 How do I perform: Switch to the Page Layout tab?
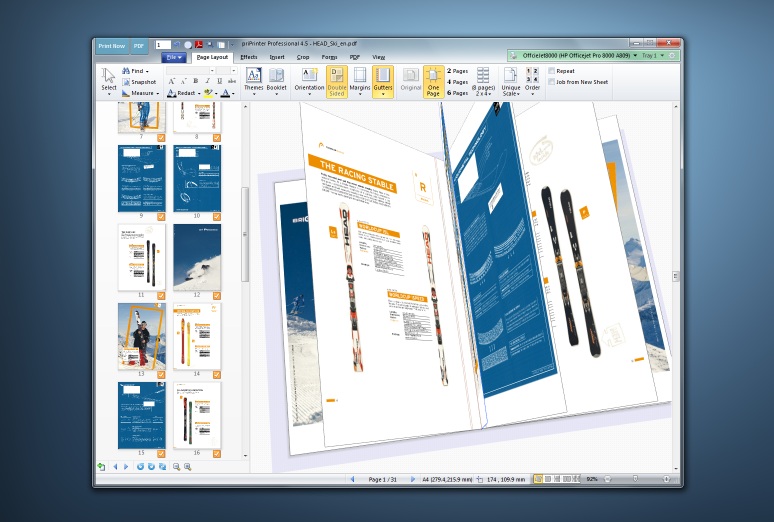click(212, 57)
